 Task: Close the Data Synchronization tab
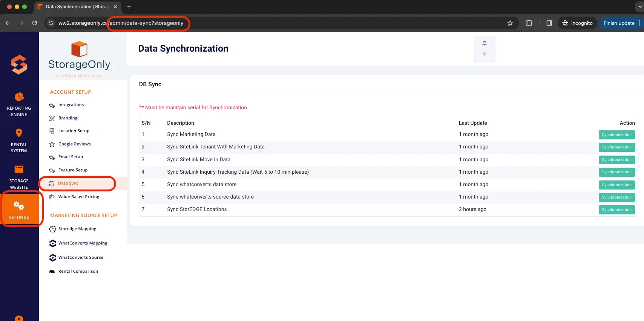115,7
